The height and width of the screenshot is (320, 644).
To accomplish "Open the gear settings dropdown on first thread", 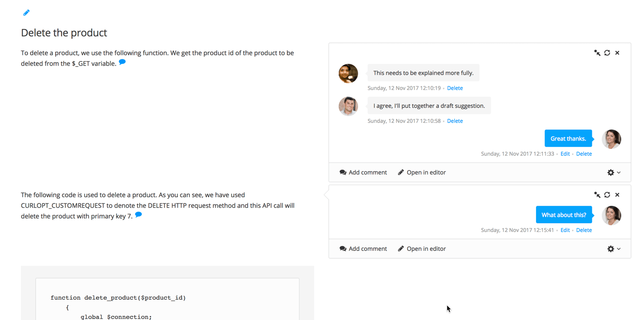I will [x=611, y=173].
